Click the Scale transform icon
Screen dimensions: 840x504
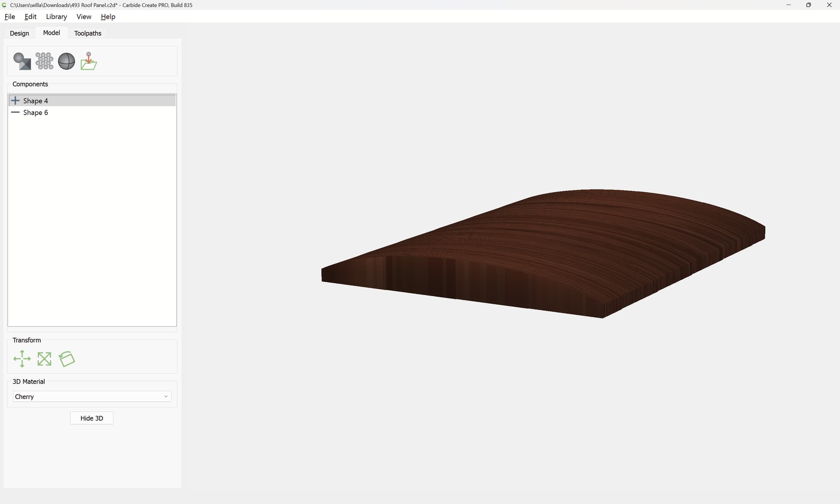[44, 359]
